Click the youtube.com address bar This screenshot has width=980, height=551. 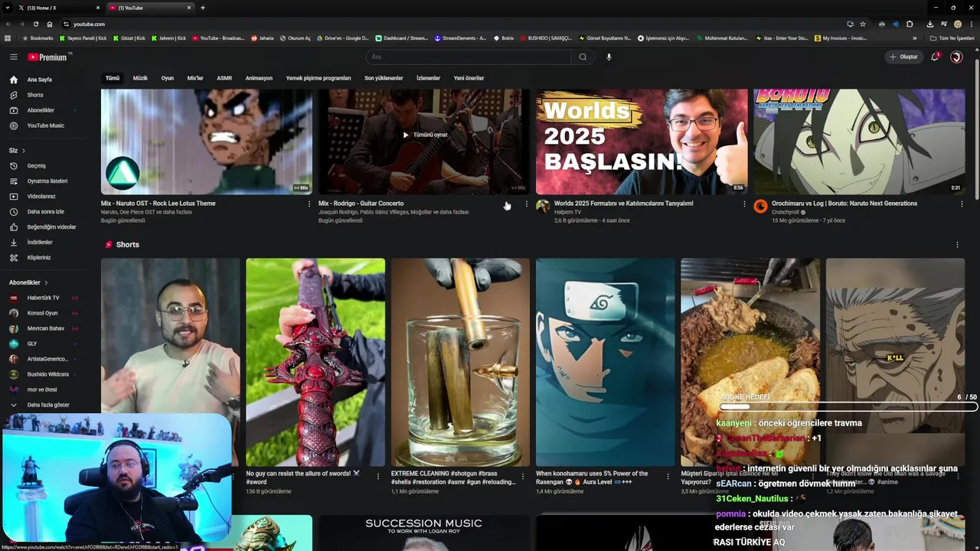click(452, 24)
